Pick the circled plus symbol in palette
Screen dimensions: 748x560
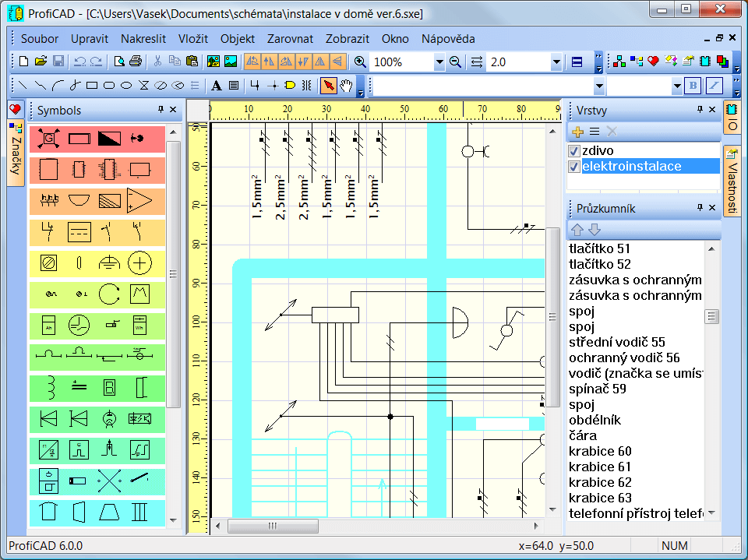tap(139, 262)
